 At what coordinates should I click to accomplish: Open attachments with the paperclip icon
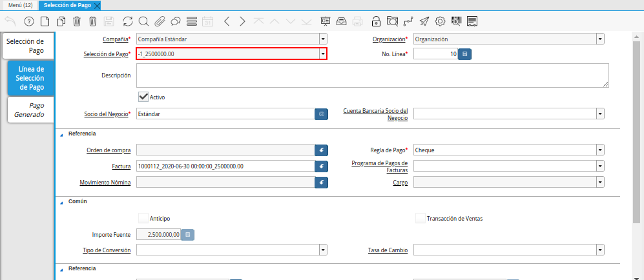coord(160,21)
